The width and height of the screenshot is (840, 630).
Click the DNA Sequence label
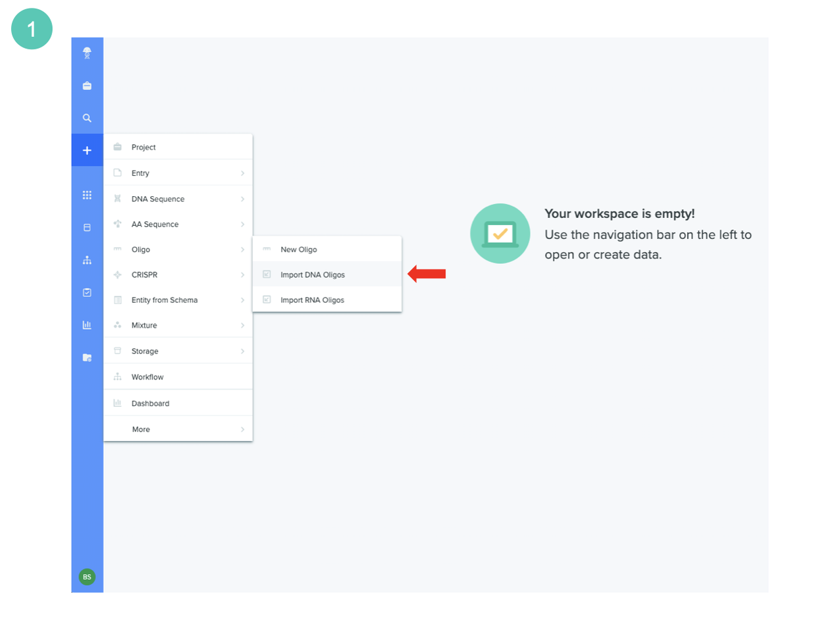point(158,199)
